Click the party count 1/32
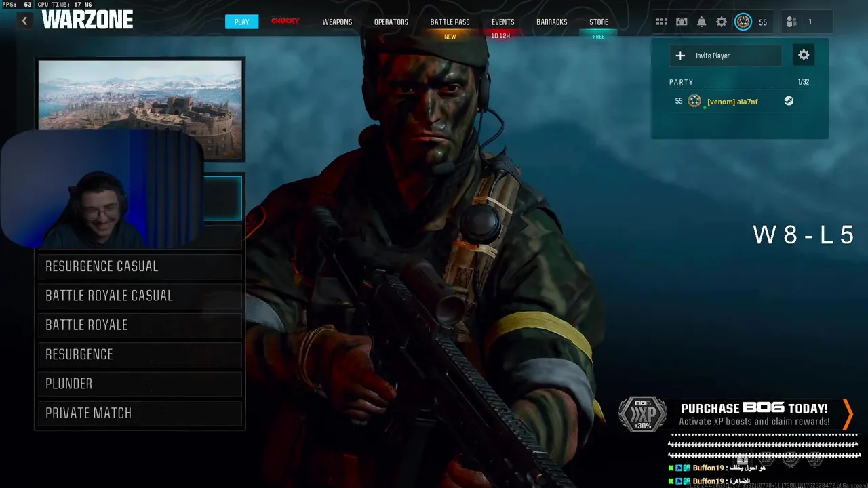 tap(804, 82)
